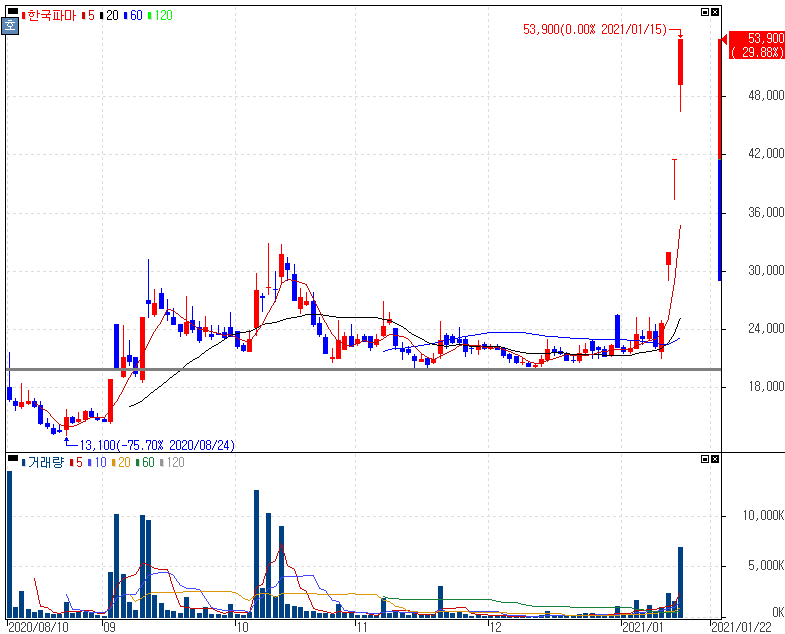Click the 42,000 price axis label
785x634 pixels.
pos(765,154)
